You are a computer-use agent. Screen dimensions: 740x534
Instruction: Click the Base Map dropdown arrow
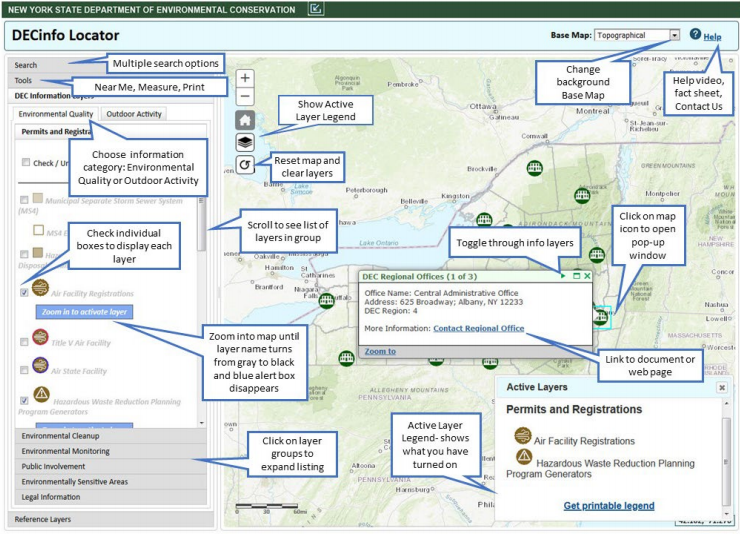tap(674, 35)
